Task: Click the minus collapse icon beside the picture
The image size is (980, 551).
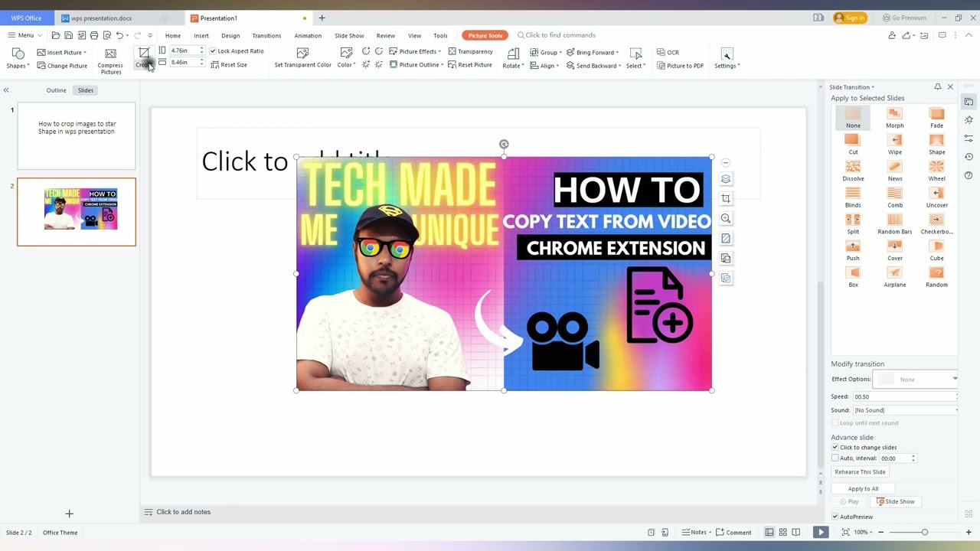Action: pyautogui.click(x=726, y=162)
